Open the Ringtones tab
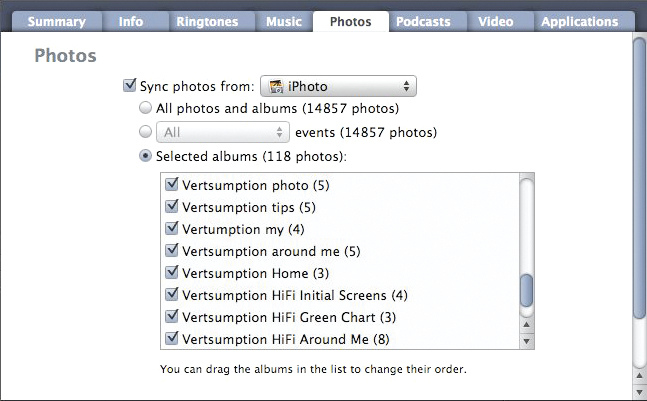Image resolution: width=647 pixels, height=401 pixels. tap(207, 21)
